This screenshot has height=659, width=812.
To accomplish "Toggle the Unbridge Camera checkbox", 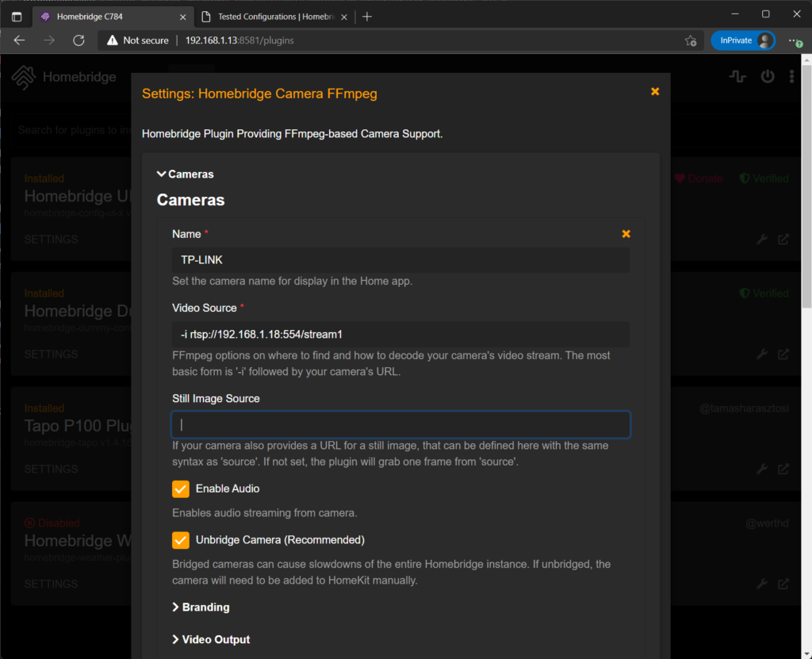I will point(181,540).
